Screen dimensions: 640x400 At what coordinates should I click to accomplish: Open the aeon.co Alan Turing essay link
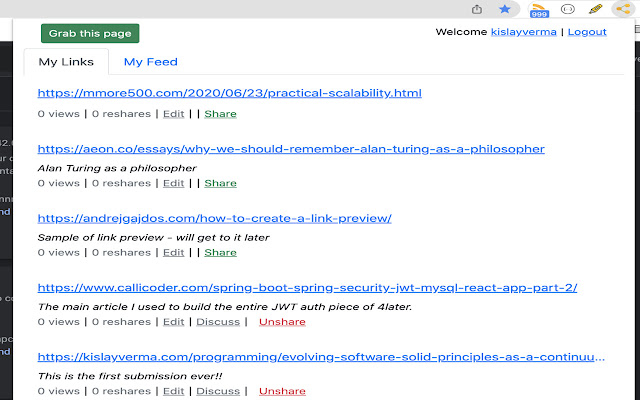click(x=291, y=148)
